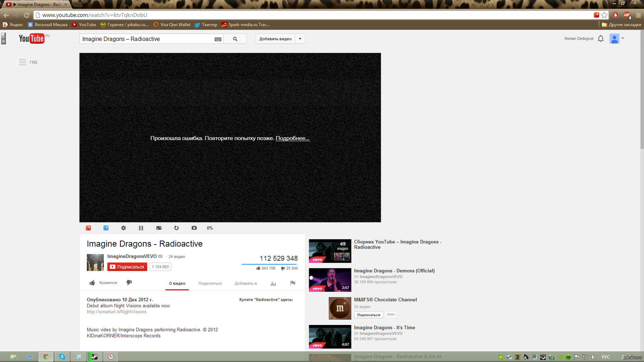The height and width of the screenshot is (362, 644).
Task: Open Skype from the taskbar
Action: (x=62, y=357)
